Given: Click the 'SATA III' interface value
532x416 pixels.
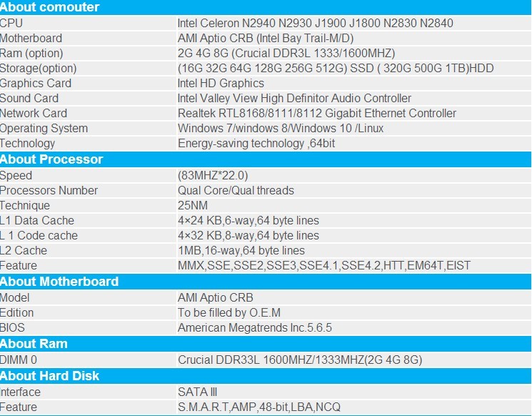Looking at the screenshot, I should point(199,392).
